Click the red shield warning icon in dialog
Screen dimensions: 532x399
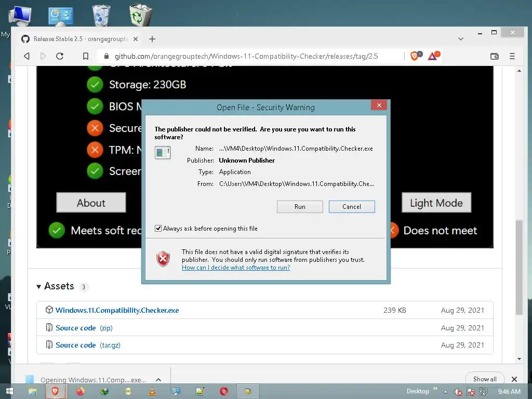pos(163,259)
